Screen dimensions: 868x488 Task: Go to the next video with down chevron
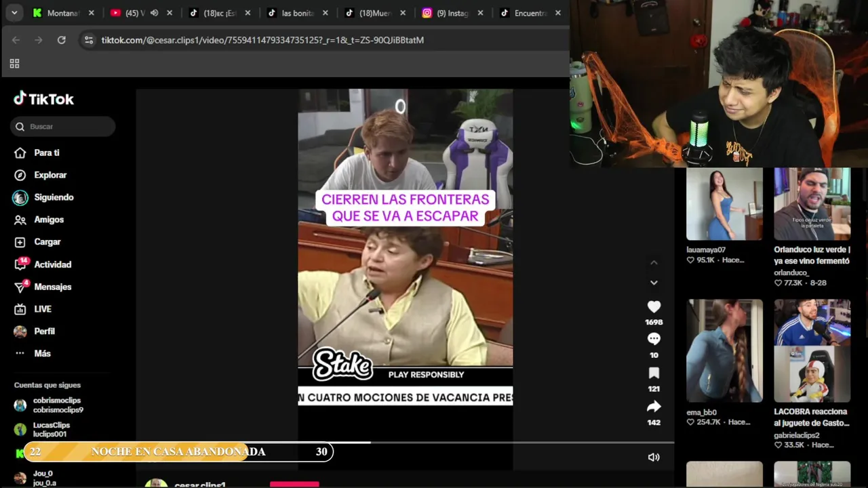654,283
